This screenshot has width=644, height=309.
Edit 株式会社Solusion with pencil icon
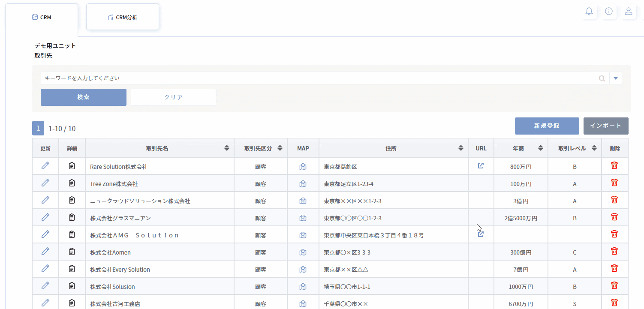pos(45,286)
